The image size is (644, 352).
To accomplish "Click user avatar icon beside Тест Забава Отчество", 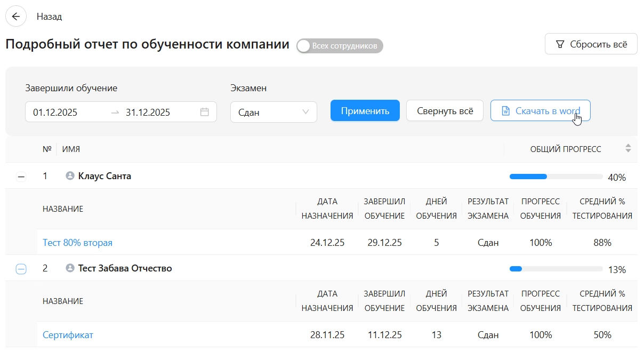I will coord(70,268).
